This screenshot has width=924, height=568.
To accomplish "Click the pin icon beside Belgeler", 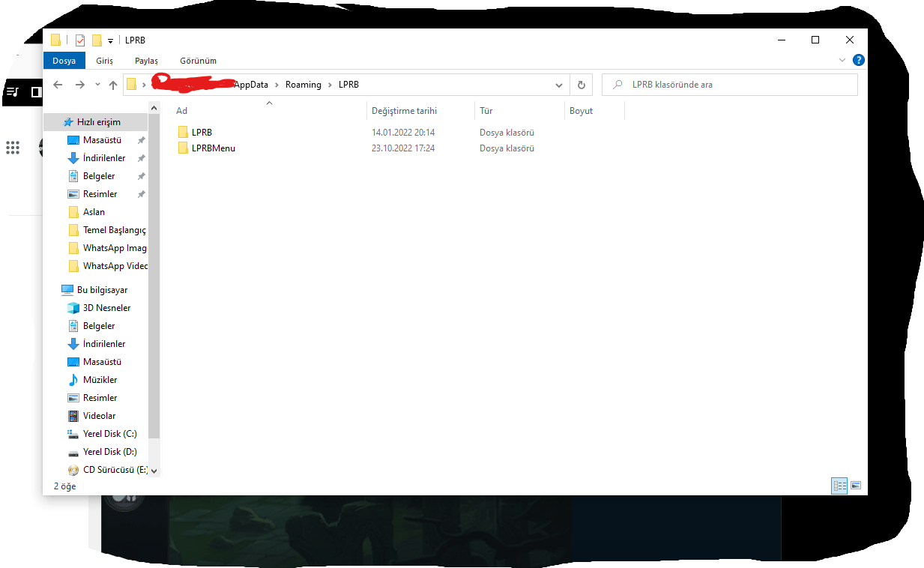I will (x=141, y=176).
